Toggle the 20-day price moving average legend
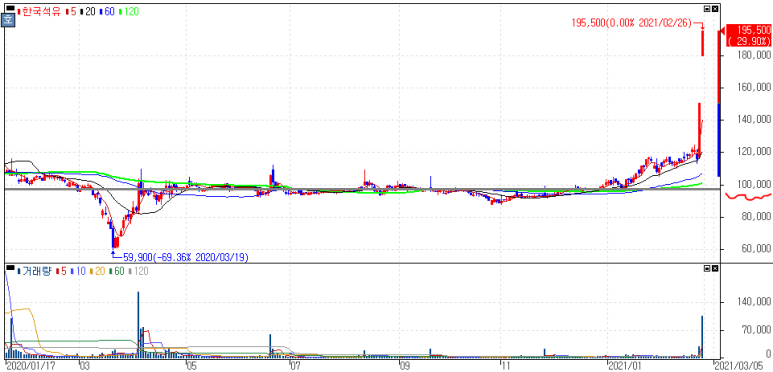The width and height of the screenshot is (773, 372). point(87,10)
